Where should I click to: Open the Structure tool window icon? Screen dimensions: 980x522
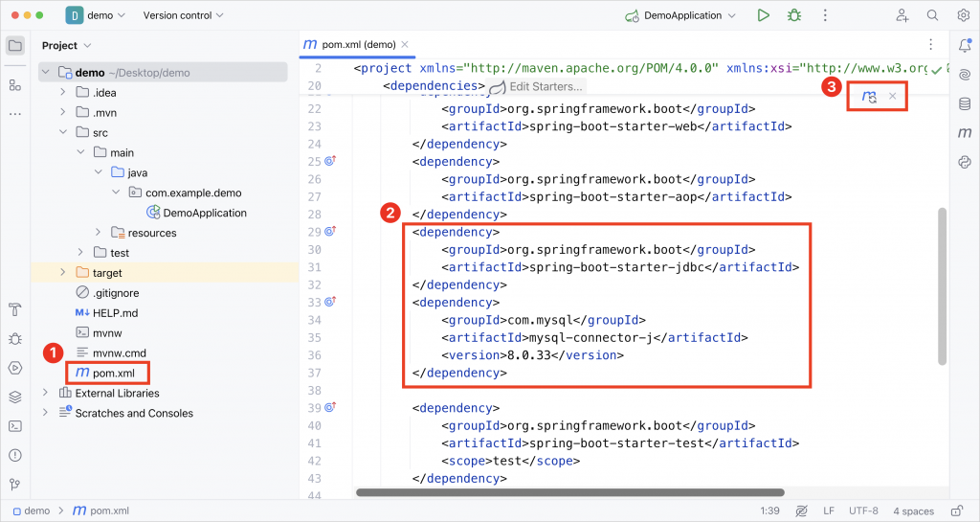(x=15, y=85)
